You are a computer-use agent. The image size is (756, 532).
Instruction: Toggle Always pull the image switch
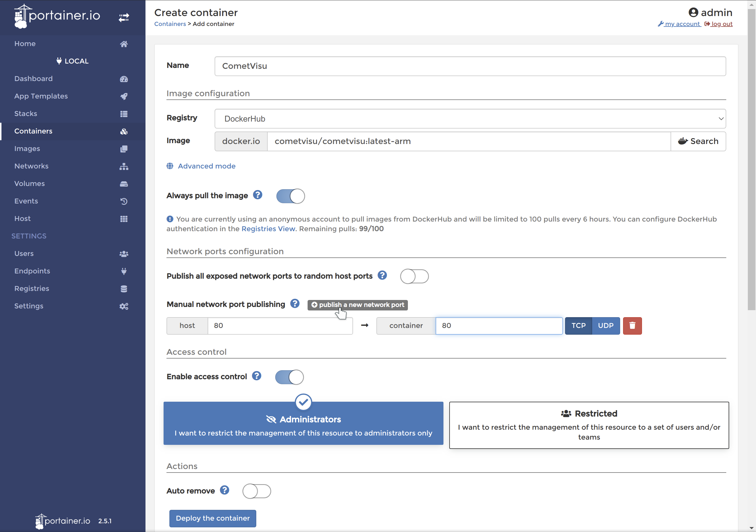tap(290, 196)
